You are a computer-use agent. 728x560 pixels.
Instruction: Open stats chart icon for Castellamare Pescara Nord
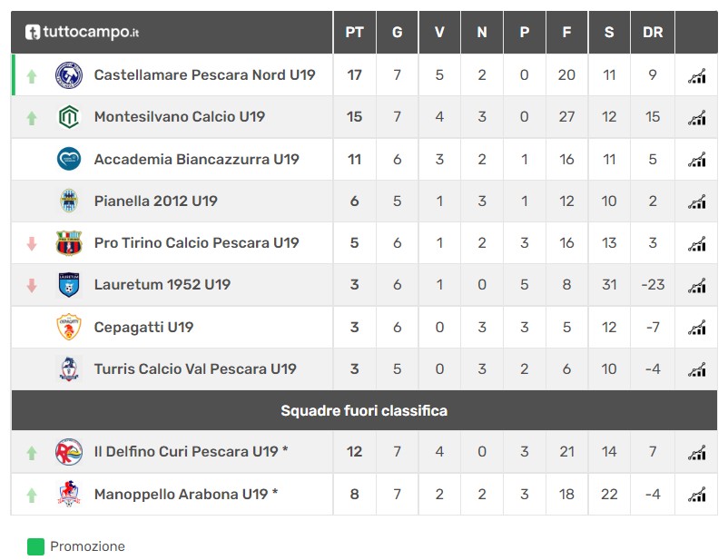pos(696,75)
